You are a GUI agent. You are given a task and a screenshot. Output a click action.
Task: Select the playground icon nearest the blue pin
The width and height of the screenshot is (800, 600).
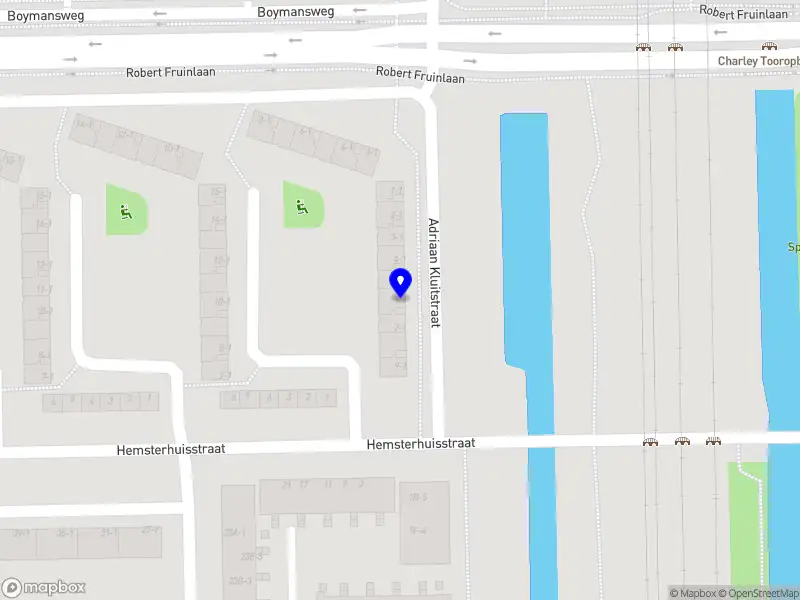[x=302, y=207]
